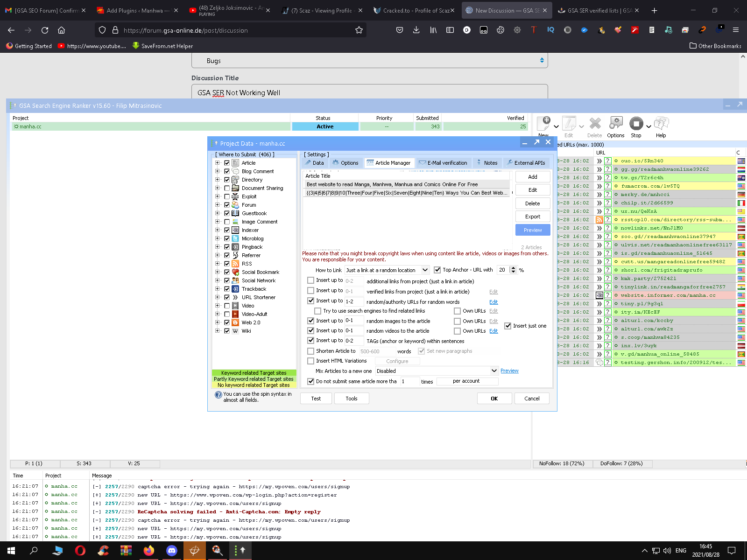Switch to the Notes tab
This screenshot has width=747, height=560.
tap(486, 163)
